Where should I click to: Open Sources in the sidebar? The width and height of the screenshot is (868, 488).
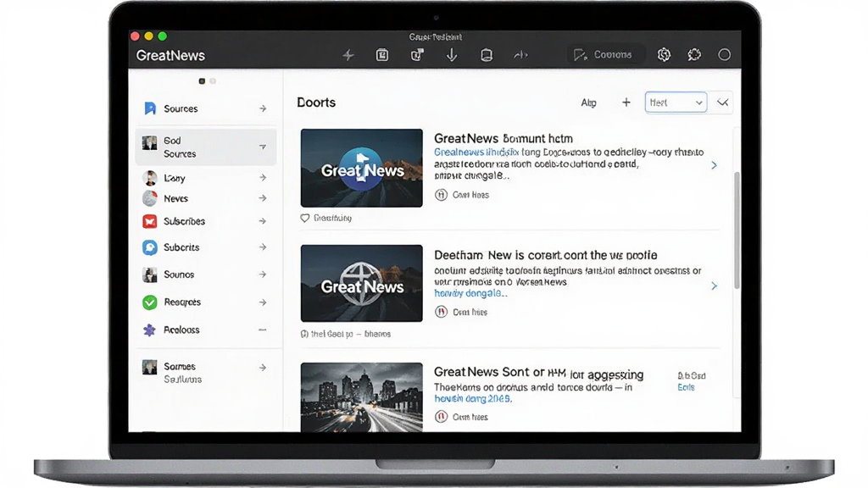point(205,108)
